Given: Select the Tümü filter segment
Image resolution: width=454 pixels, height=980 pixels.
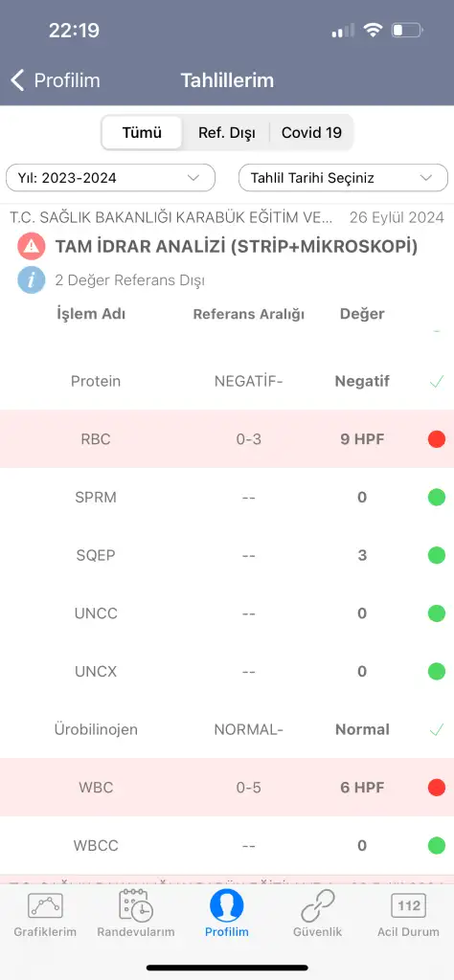Looking at the screenshot, I should pyautogui.click(x=142, y=132).
